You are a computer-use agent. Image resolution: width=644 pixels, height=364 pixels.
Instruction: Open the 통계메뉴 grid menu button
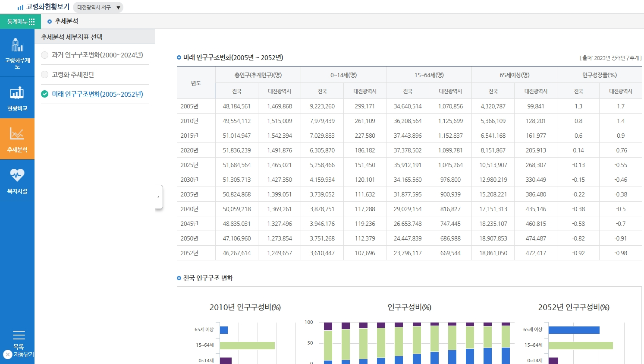click(20, 22)
